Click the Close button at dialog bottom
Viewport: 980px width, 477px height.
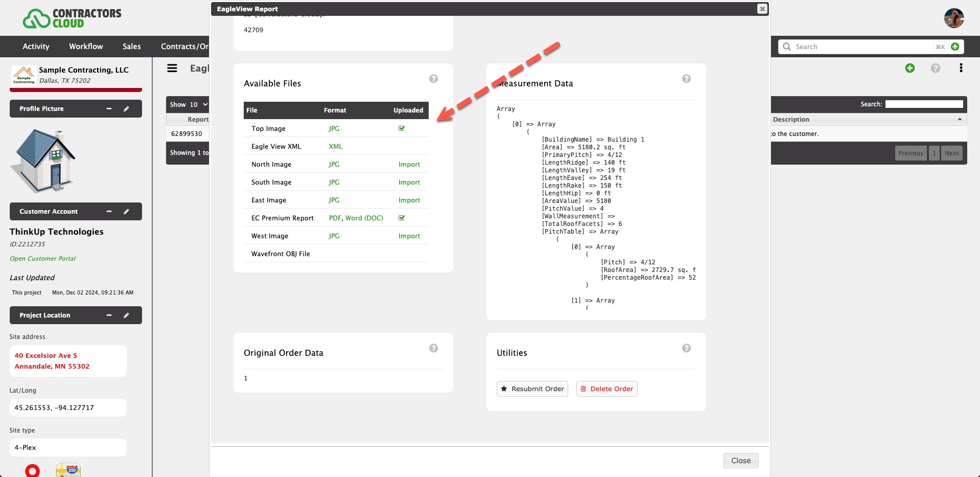[x=740, y=461]
